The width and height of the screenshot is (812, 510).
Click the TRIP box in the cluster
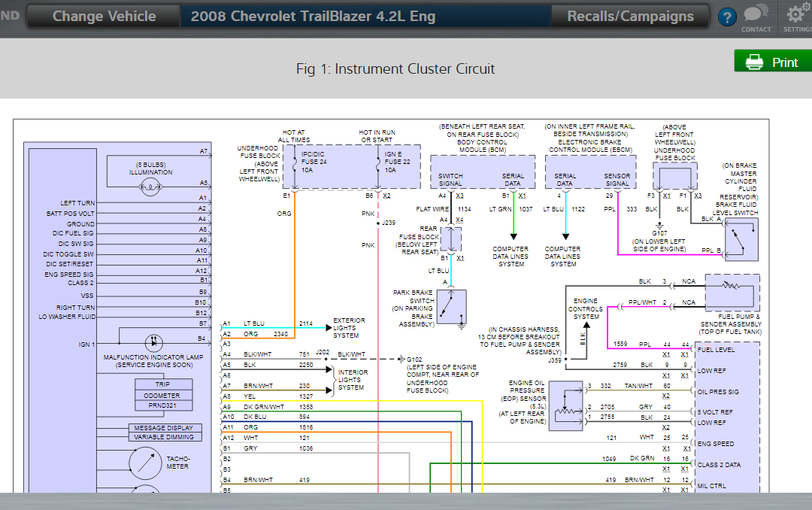tap(162, 384)
